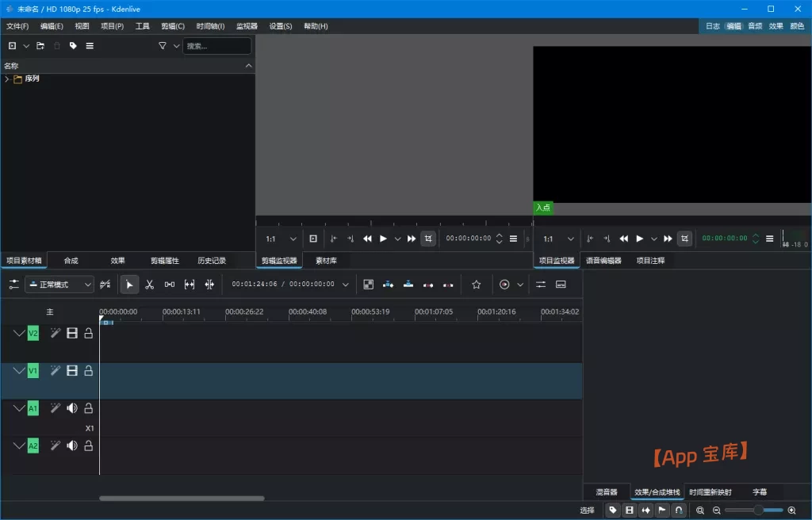Open the 项目(P) menu
The image size is (812, 520).
[x=112, y=26]
